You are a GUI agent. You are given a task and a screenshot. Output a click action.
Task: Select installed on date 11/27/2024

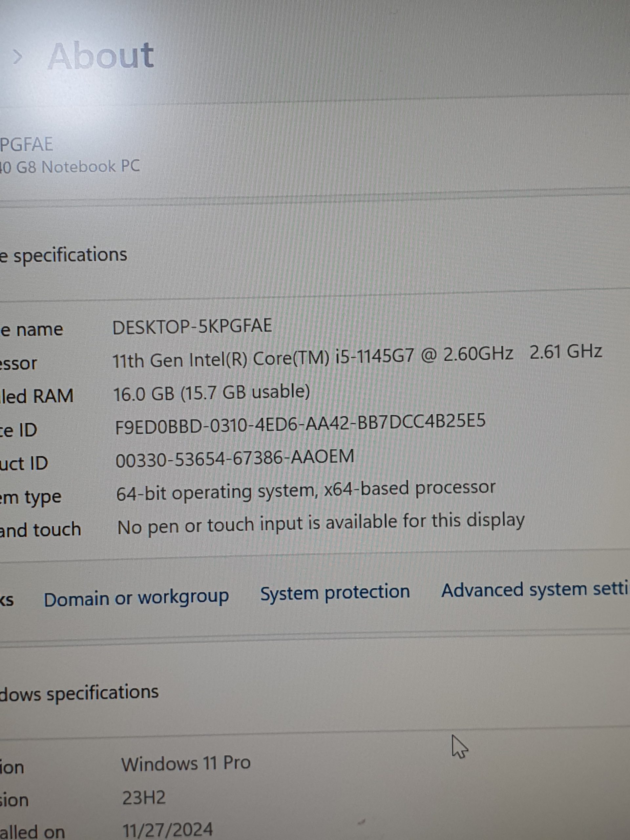167,830
